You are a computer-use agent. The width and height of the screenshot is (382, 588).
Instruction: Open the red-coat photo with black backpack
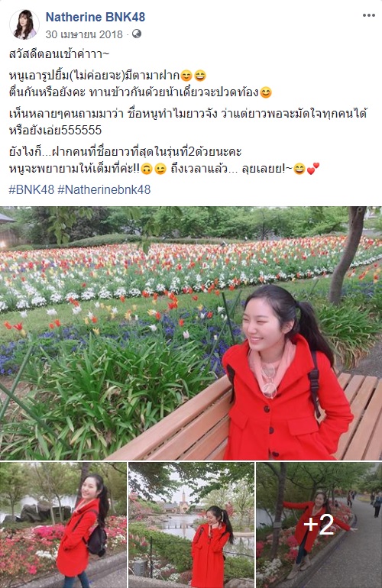pos(63,525)
